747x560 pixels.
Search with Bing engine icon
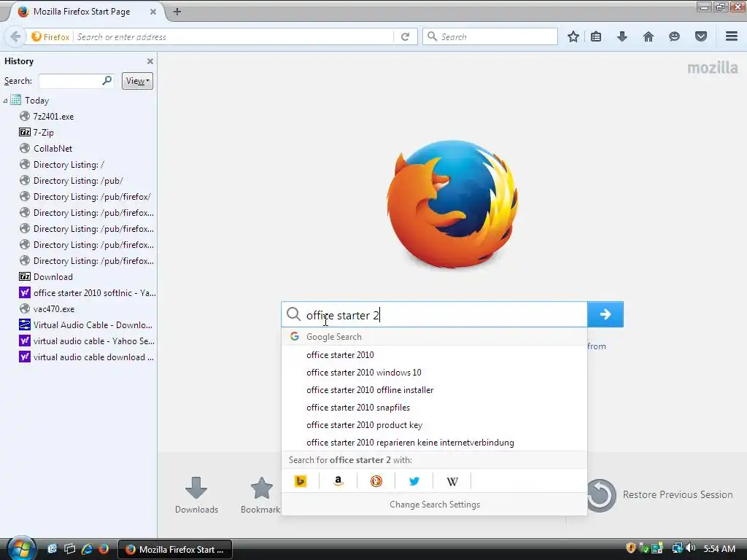click(x=301, y=481)
